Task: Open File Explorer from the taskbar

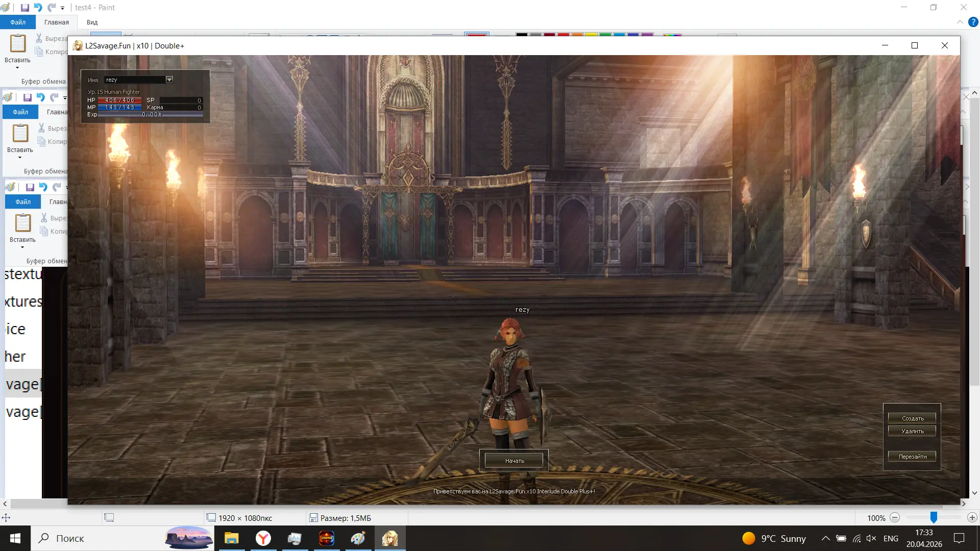Action: (x=231, y=538)
